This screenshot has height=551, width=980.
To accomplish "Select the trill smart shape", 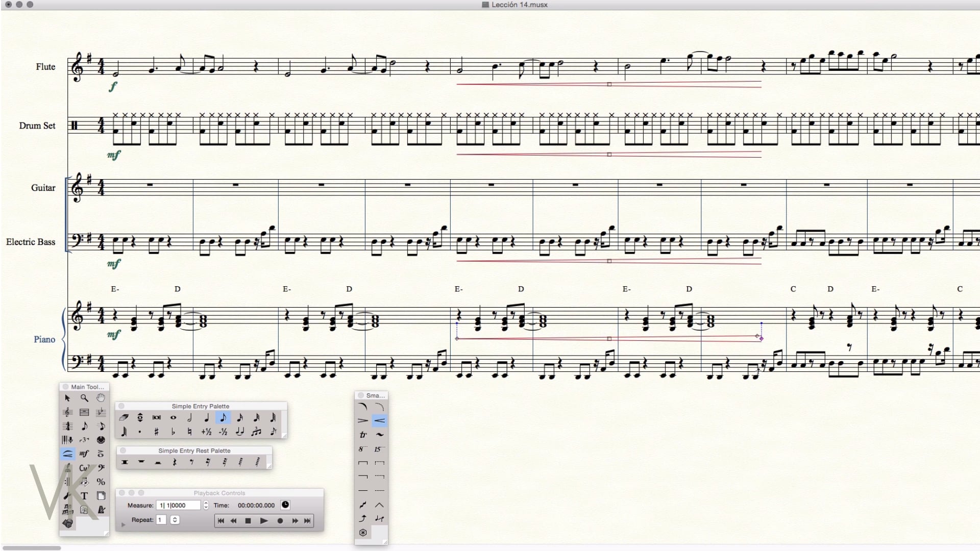I will (363, 435).
